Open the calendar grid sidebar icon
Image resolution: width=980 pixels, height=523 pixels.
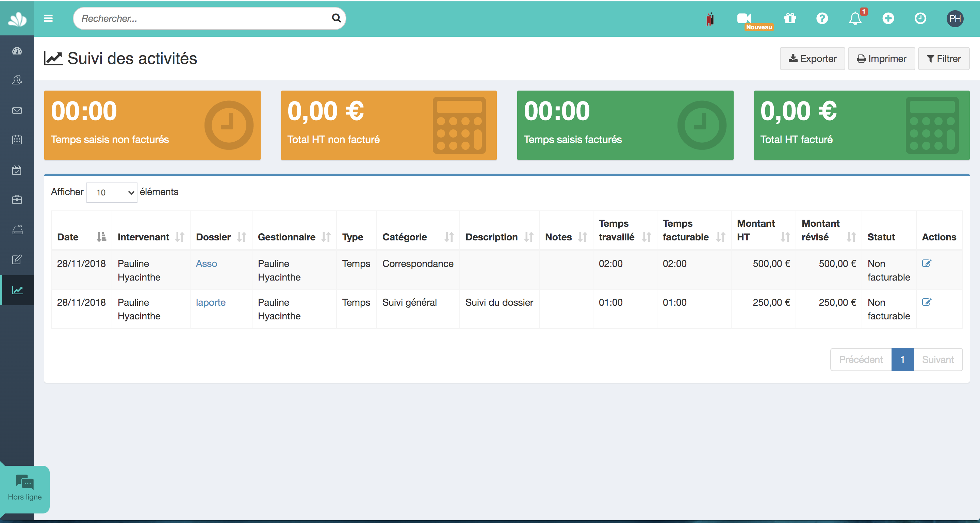(17, 140)
